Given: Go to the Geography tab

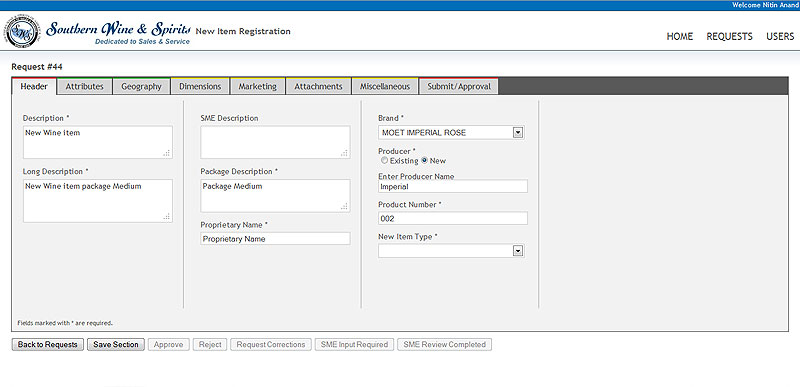Looking at the screenshot, I should [x=141, y=87].
